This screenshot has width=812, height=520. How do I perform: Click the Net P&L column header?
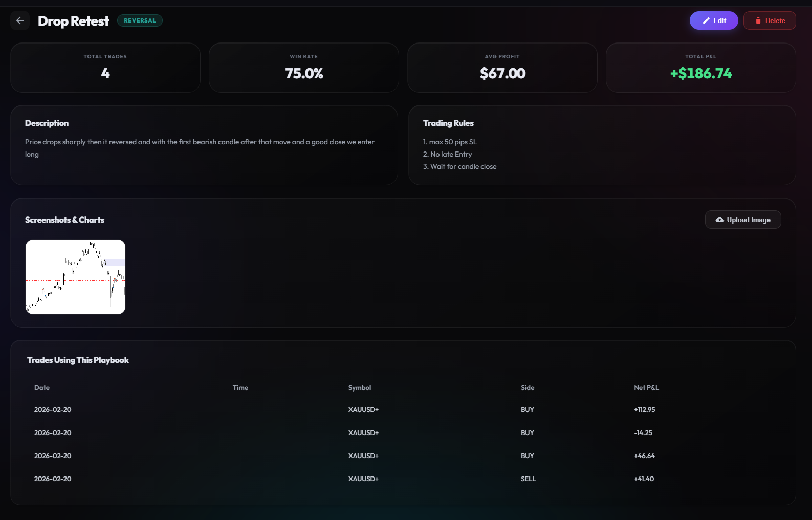(x=646, y=387)
